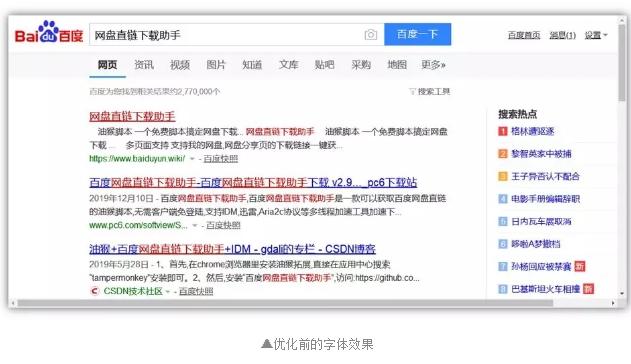Open camera image search icon

(371, 35)
